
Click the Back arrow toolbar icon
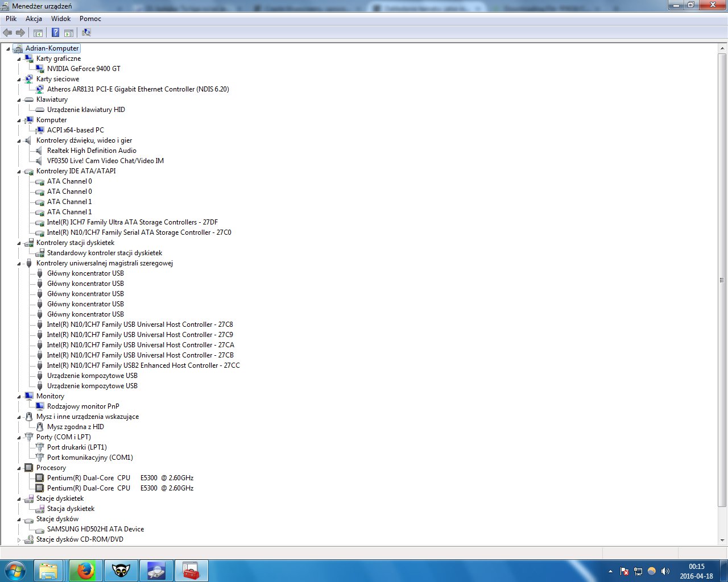click(x=7, y=33)
